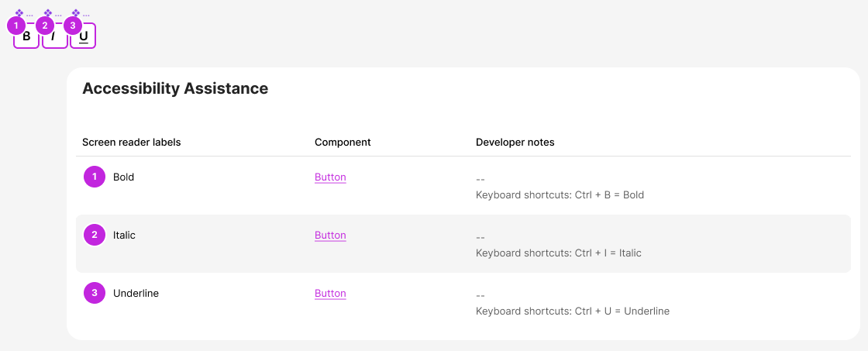Screen dimensions: 868x351
Task: Select annotation marker 1 atop the B button
Action: tap(16, 26)
